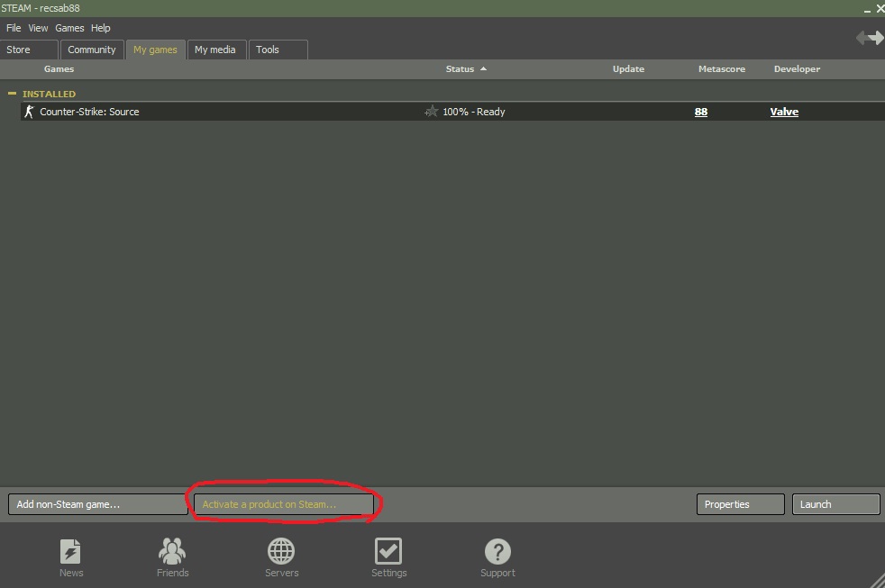Collapse the INSTALLED games group
Viewport: 885px width, 588px height.
coord(13,94)
